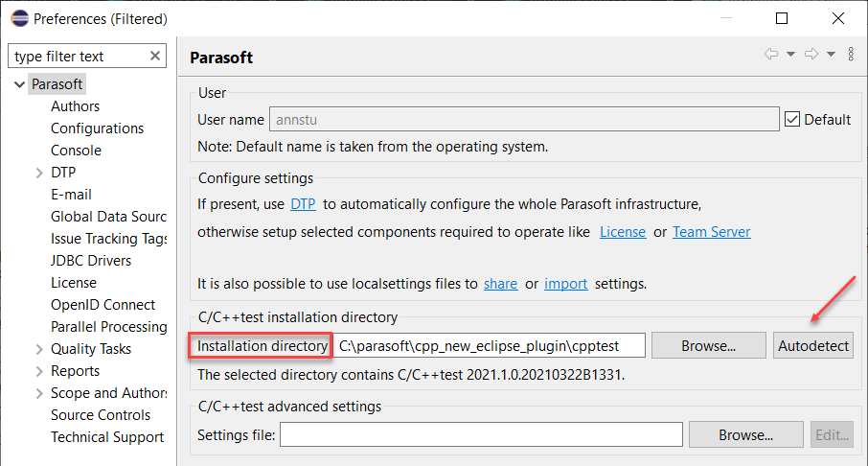Open the License preferences page
The width and height of the screenshot is (868, 466).
click(74, 283)
